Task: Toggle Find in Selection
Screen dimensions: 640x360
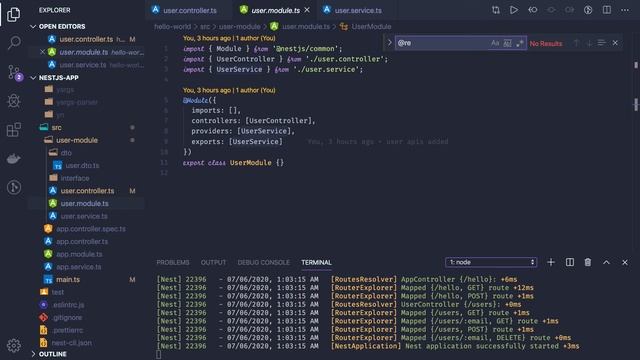Action: coord(602,43)
